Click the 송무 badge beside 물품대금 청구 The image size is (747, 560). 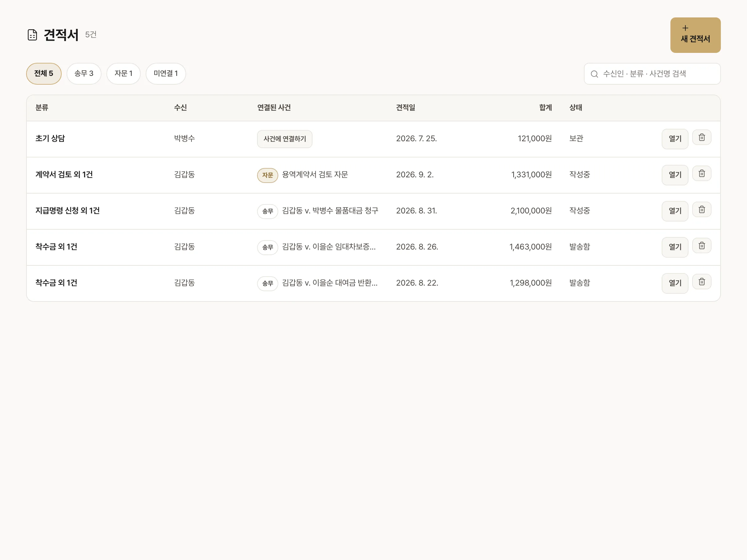coord(267,211)
